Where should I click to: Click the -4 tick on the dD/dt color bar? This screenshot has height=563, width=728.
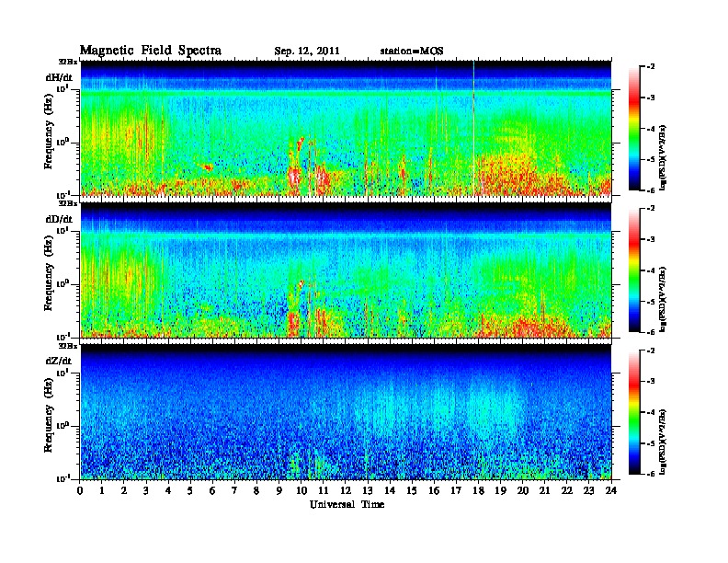(651, 270)
